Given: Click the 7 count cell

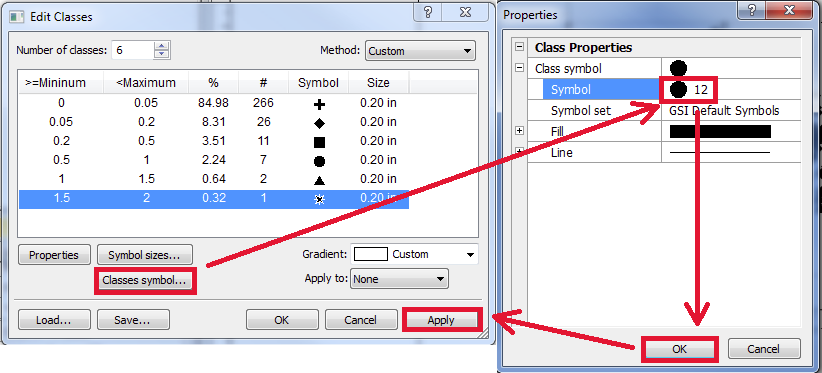Looking at the screenshot, I should coord(264,160).
